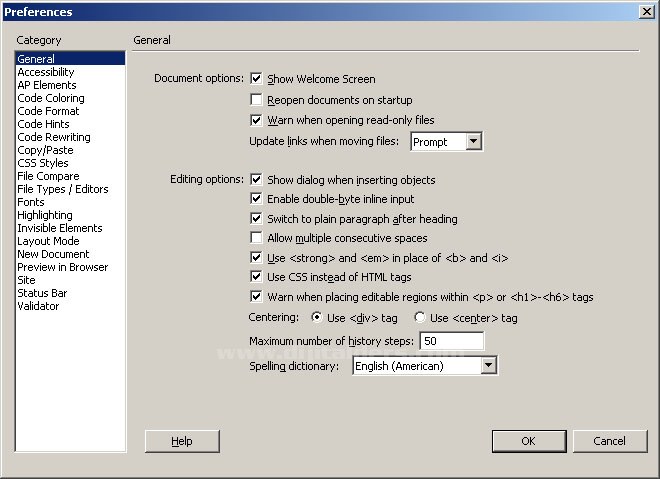
Task: Enable Allow multiple consecutive spaces
Action: pos(257,238)
